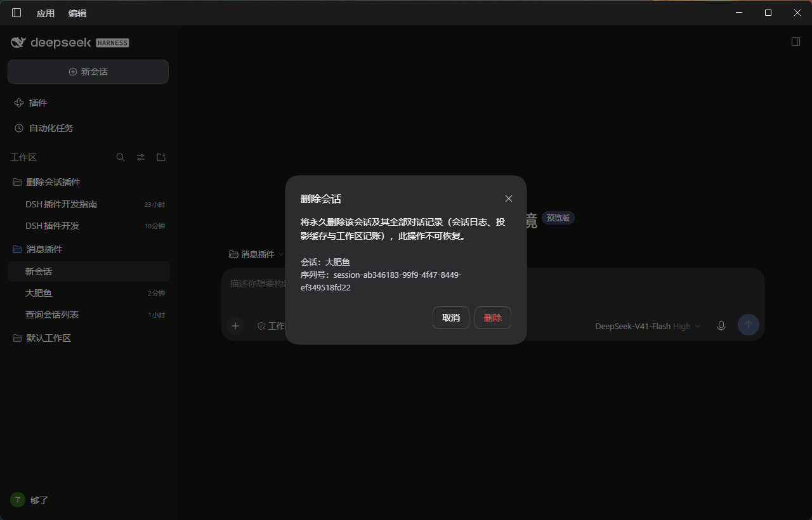The image size is (812, 520).
Task: Toggle the left sidebar panel icon
Action: (x=16, y=13)
